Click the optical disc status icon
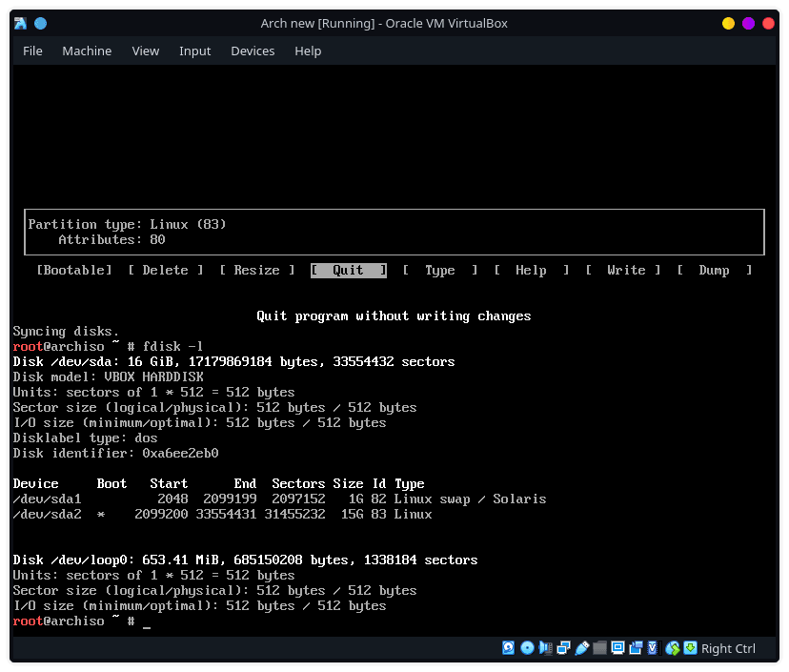Image resolution: width=789 pixels, height=672 pixels. pos(527,648)
